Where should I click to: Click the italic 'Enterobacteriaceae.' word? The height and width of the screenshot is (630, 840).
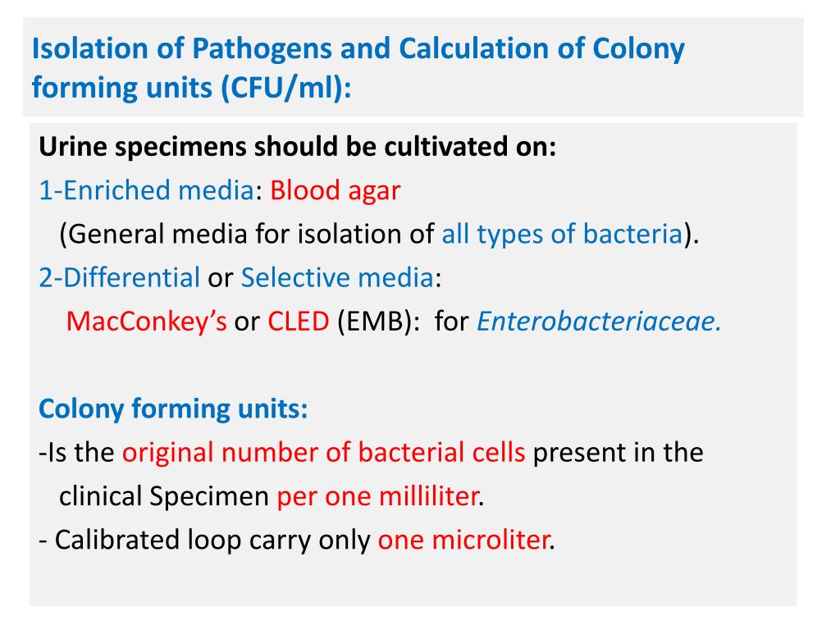600,322
